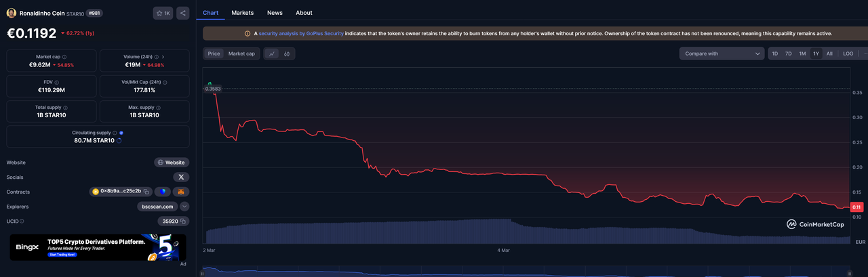The image size is (868, 277).
Task: Add Ronaldinho Coin to watchlist star
Action: [163, 13]
